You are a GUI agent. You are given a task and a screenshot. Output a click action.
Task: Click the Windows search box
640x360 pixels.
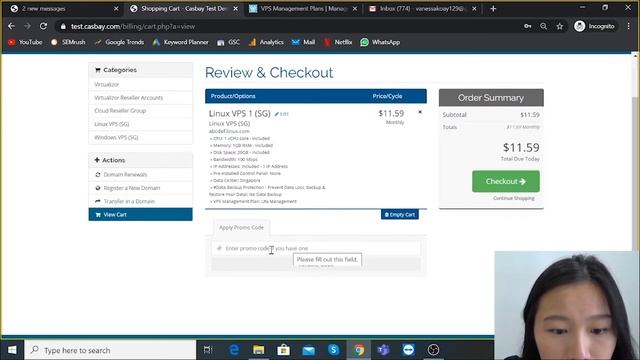110,350
